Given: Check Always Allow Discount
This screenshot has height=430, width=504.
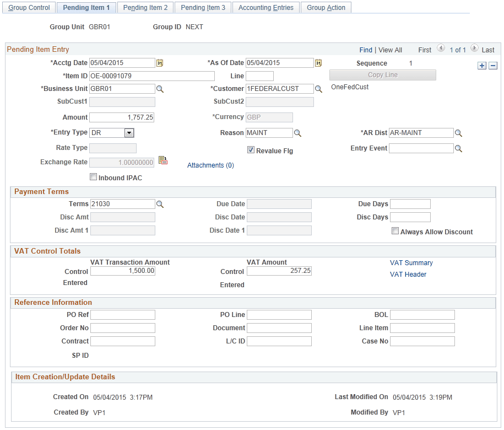Looking at the screenshot, I should [x=395, y=232].
